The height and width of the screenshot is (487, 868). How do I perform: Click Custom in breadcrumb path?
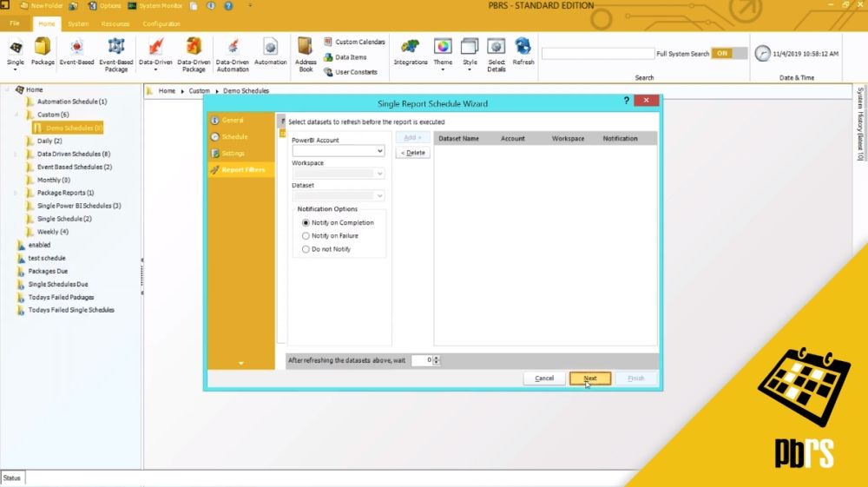[199, 91]
